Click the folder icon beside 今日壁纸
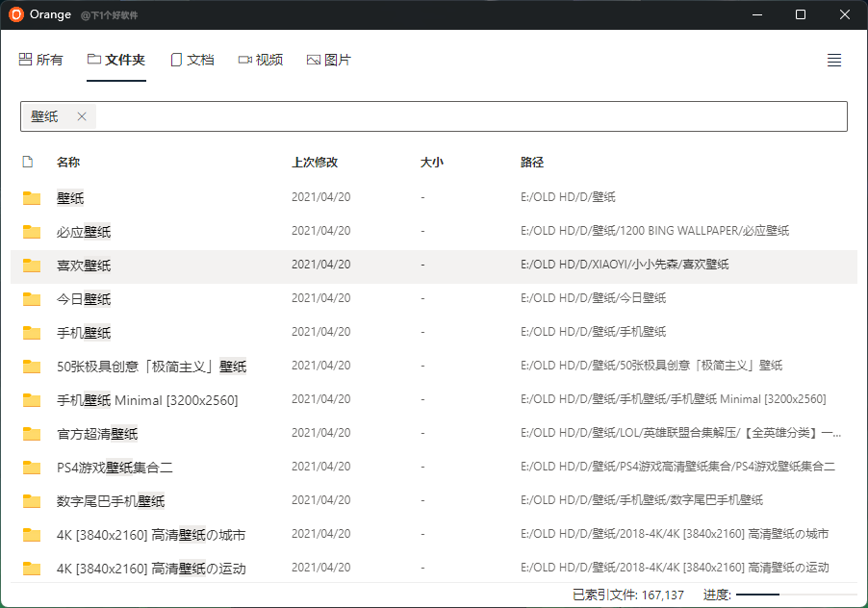Screen dimensions: 868x608 (32, 299)
